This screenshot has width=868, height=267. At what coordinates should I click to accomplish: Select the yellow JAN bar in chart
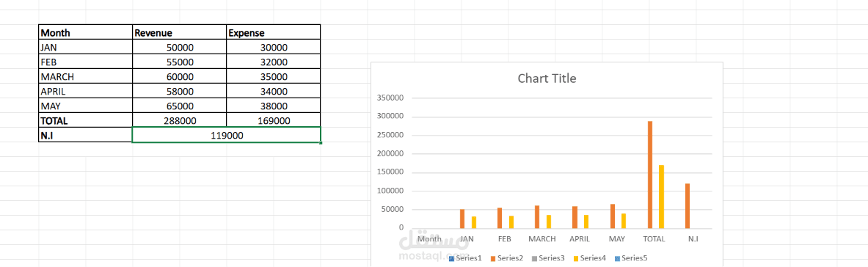point(474,222)
